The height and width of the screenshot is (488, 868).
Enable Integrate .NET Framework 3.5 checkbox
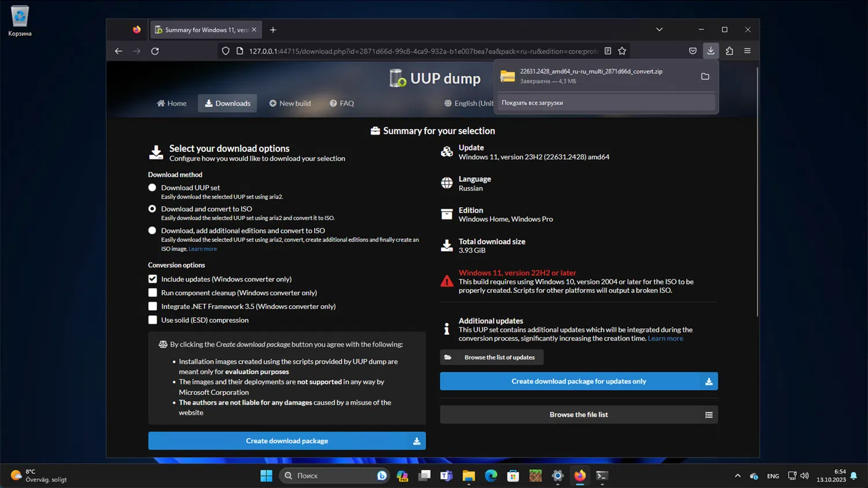point(153,306)
